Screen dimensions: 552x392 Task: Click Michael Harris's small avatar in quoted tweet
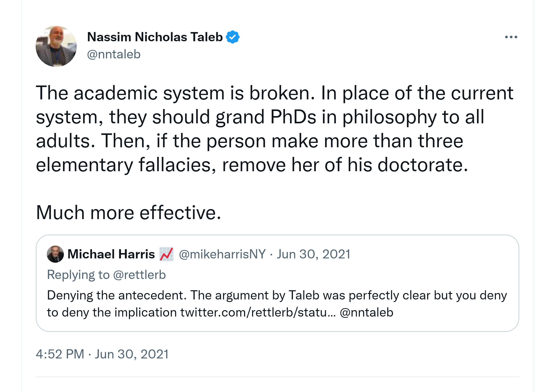(55, 254)
